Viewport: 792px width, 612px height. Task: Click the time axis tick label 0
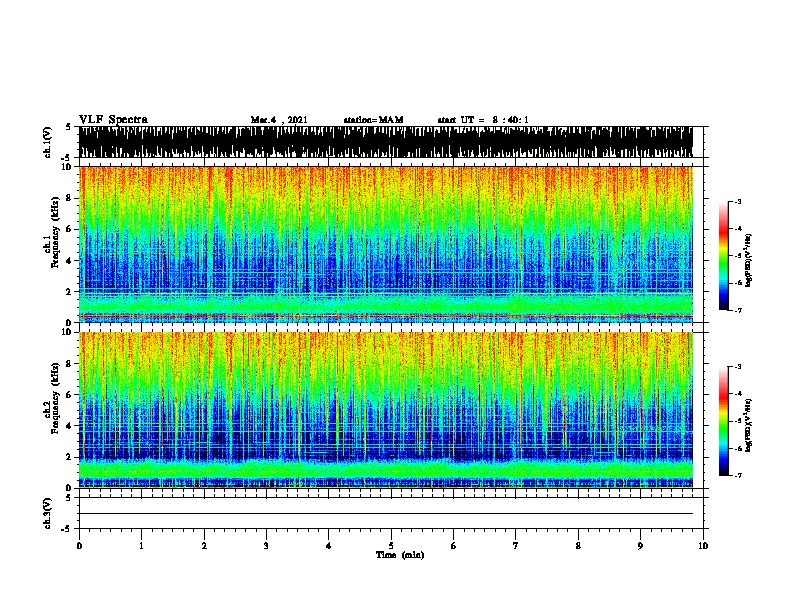79,545
